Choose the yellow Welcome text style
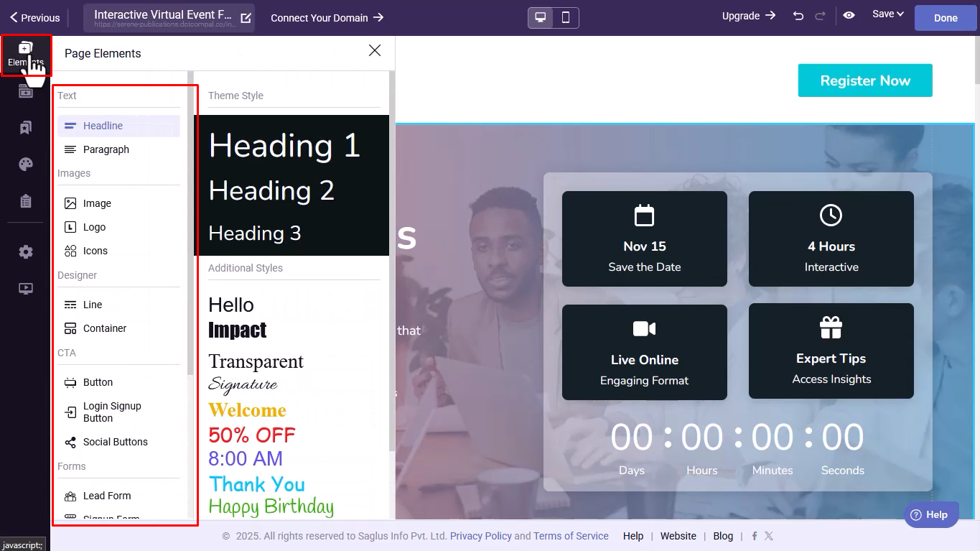Screen dimensions: 980x551 (x=247, y=410)
